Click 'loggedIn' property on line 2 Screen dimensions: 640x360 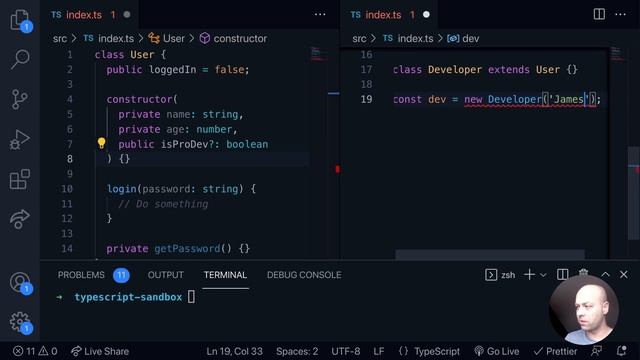coord(173,69)
